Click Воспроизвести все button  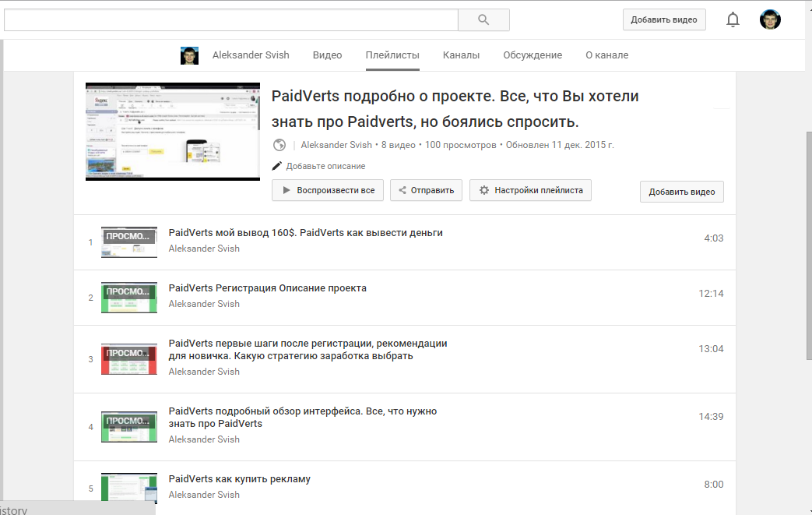pos(328,190)
